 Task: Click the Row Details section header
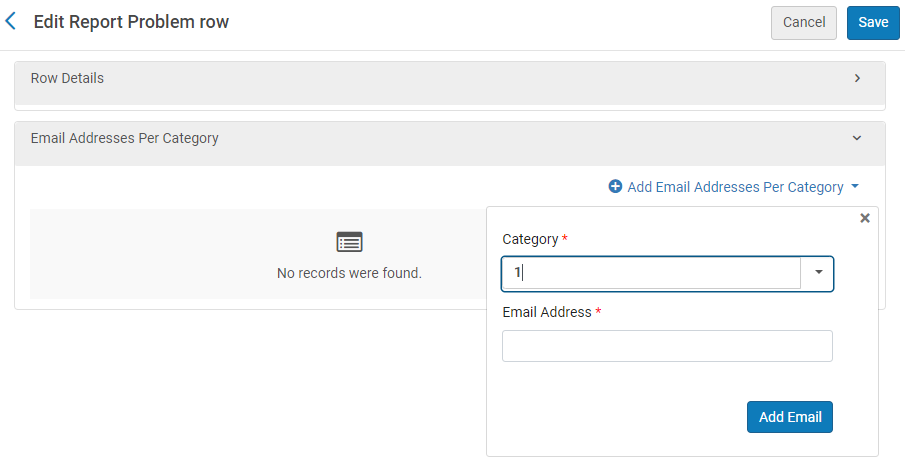click(x=67, y=78)
